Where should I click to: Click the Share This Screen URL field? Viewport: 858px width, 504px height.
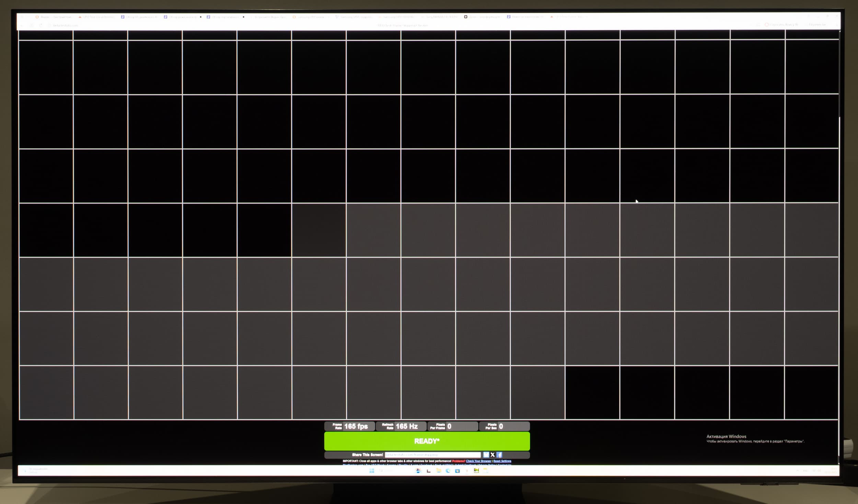click(x=432, y=455)
